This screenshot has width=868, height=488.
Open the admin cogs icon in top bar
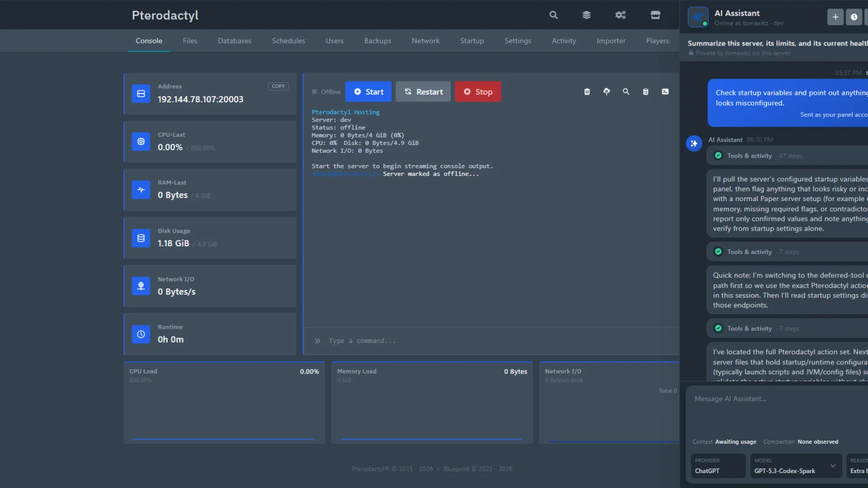pyautogui.click(x=620, y=15)
